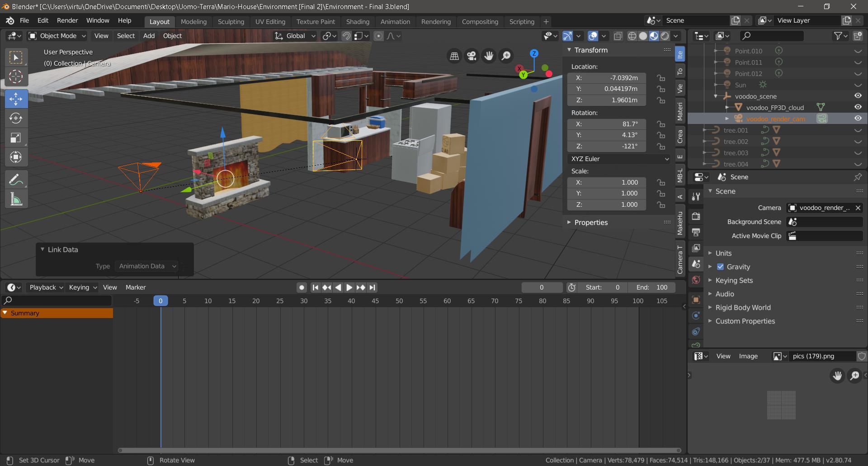Toggle snapping magnet in header
The height and width of the screenshot is (466, 868).
point(346,36)
